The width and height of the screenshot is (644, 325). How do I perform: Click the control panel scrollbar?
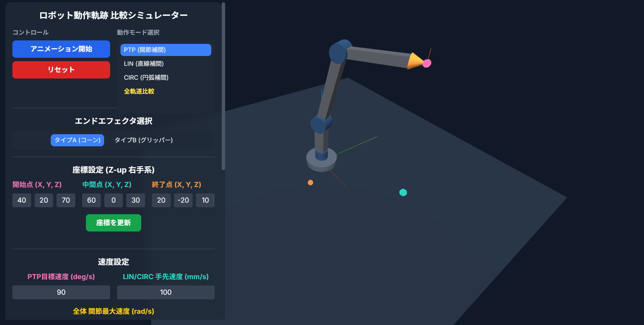click(x=223, y=84)
